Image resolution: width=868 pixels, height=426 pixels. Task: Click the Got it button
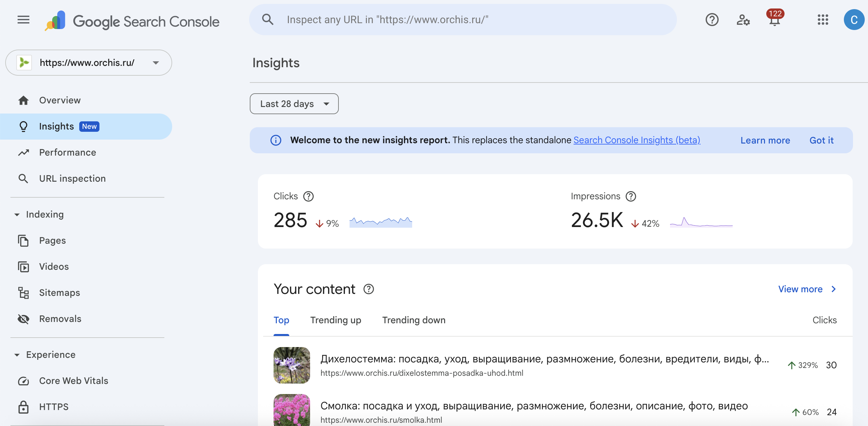pos(821,140)
